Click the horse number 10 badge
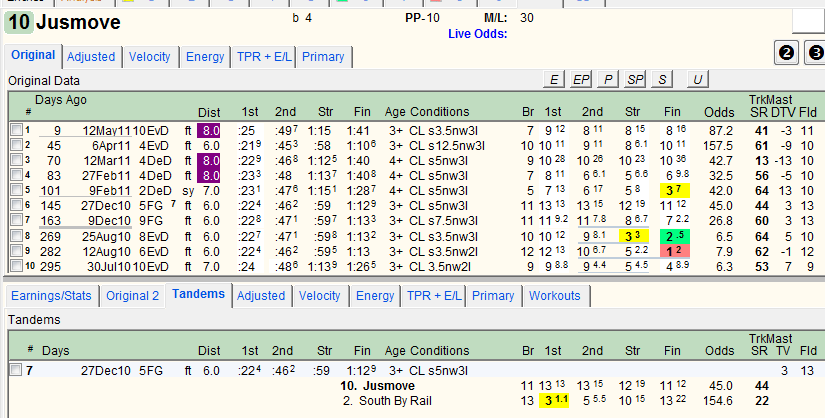Screen dimensions: 825x418 [19, 23]
